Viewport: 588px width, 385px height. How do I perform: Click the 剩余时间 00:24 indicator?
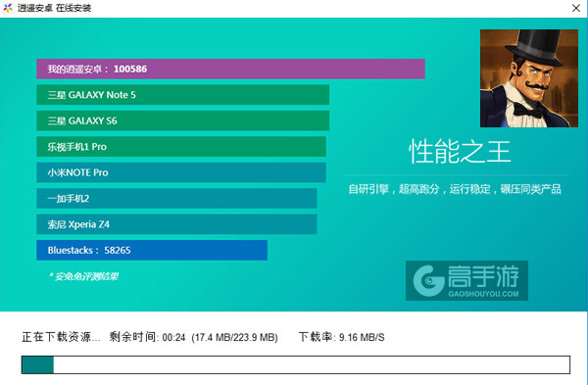point(147,337)
